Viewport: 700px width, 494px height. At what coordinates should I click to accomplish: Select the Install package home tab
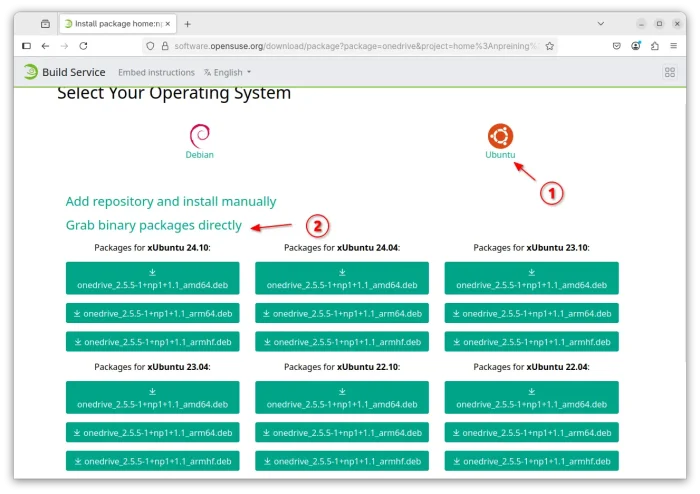tap(118, 24)
